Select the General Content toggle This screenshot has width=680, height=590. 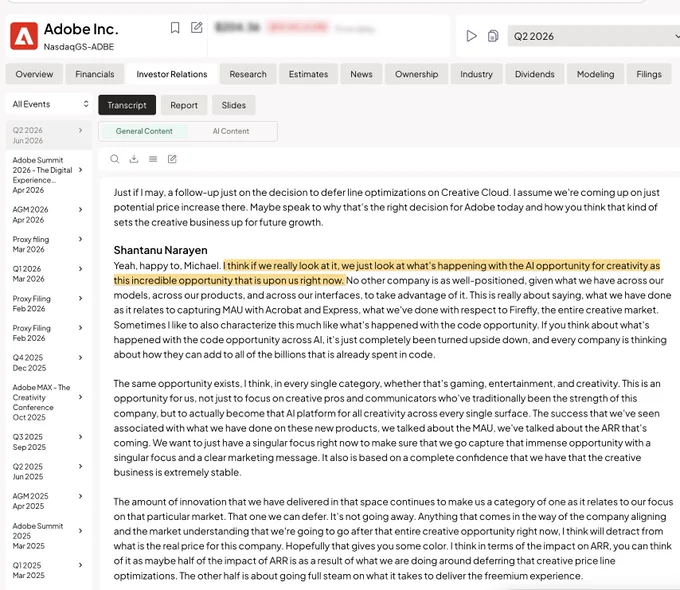(x=144, y=131)
